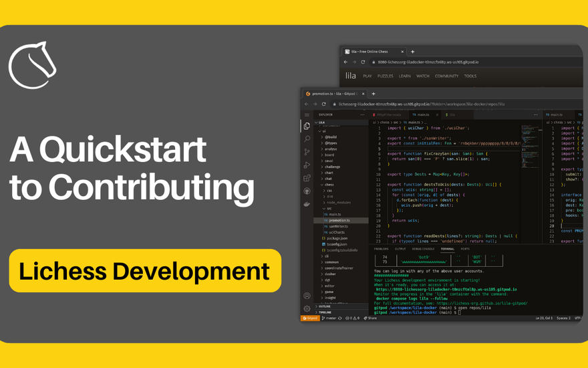Open the Search icon in activity bar
The image size is (588, 368).
click(x=307, y=139)
